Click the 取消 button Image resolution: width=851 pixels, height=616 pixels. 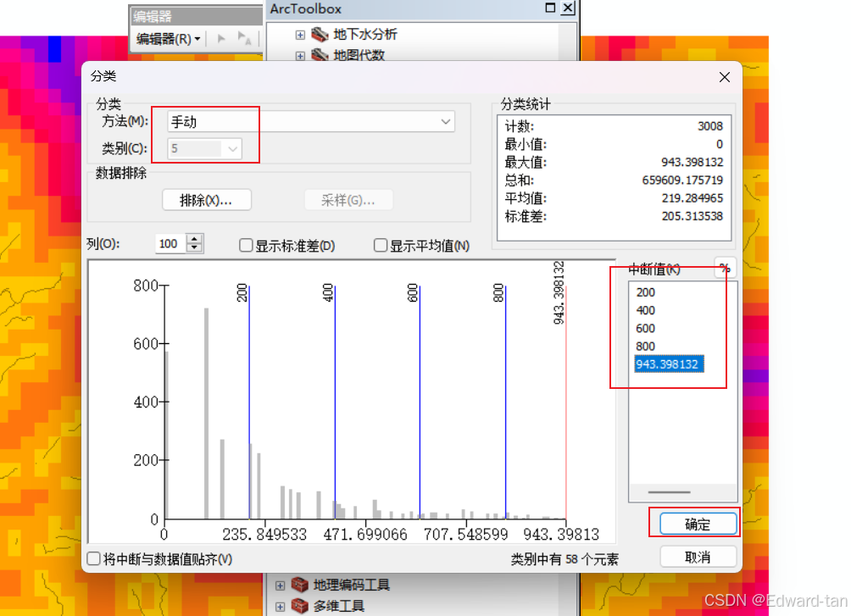(698, 557)
